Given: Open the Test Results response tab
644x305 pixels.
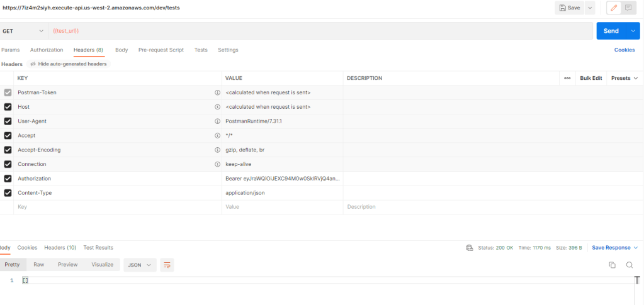Looking at the screenshot, I should [x=98, y=248].
